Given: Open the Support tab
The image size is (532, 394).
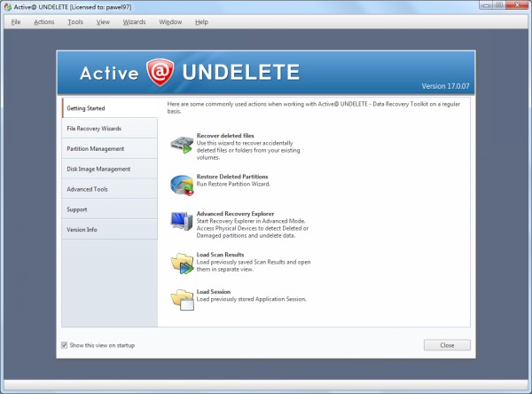Looking at the screenshot, I should pyautogui.click(x=110, y=209).
